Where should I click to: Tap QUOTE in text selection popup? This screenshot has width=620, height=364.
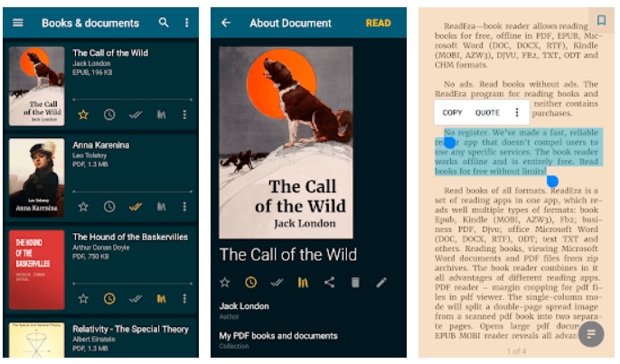487,113
